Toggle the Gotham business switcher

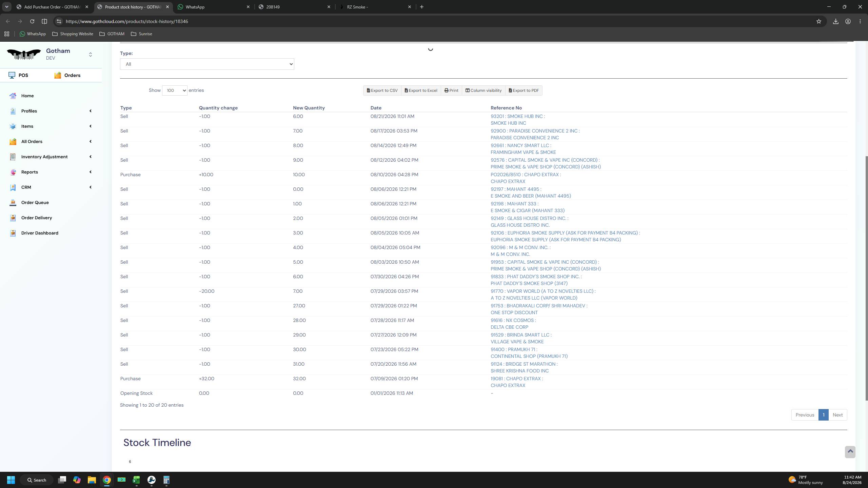pyautogui.click(x=90, y=55)
